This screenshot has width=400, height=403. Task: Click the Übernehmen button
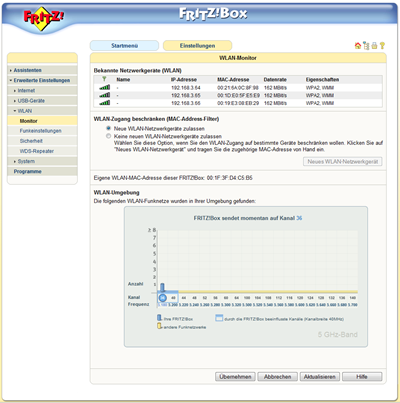click(x=235, y=377)
